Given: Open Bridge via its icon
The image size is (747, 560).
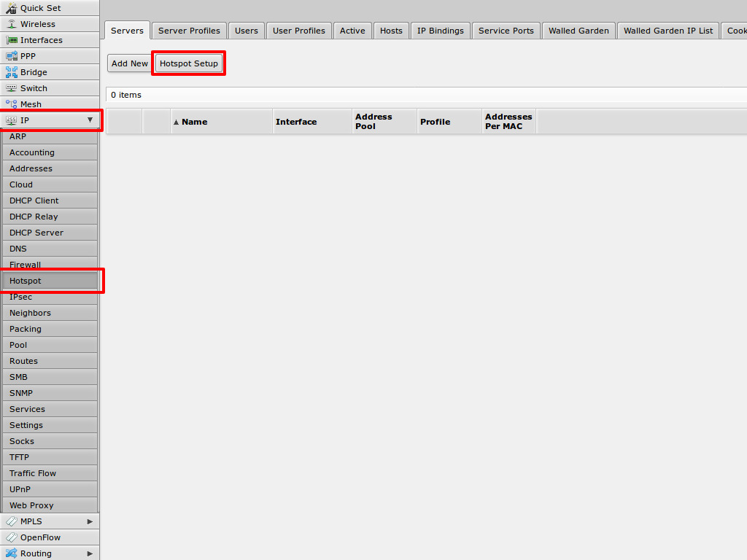Looking at the screenshot, I should [x=11, y=72].
